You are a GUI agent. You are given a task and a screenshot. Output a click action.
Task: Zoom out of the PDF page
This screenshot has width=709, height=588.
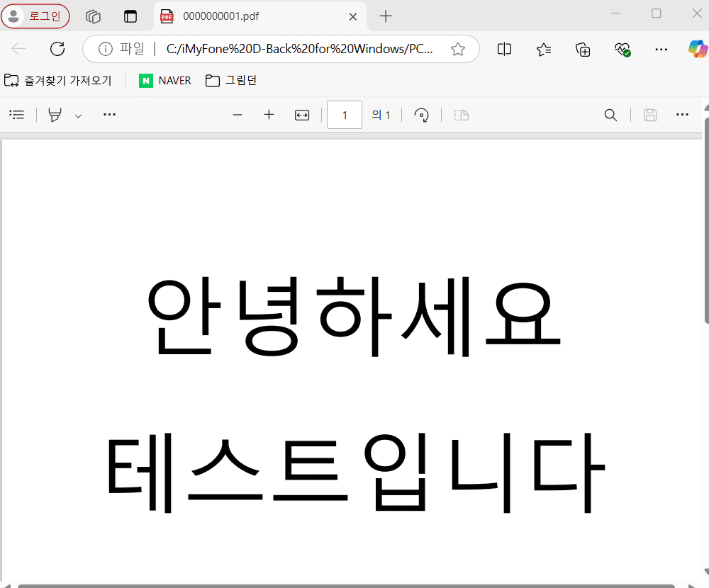(238, 115)
